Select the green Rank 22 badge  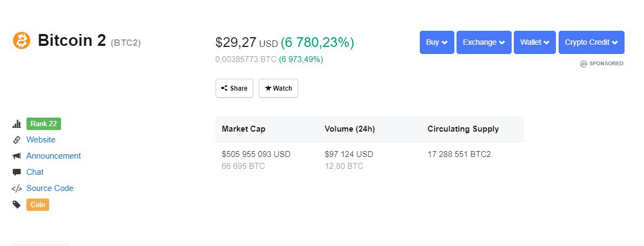(44, 124)
